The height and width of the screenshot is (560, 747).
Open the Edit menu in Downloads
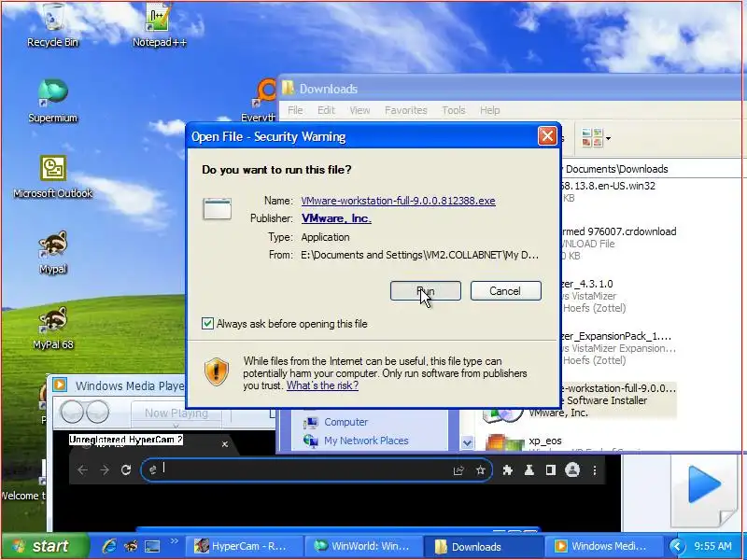point(326,110)
